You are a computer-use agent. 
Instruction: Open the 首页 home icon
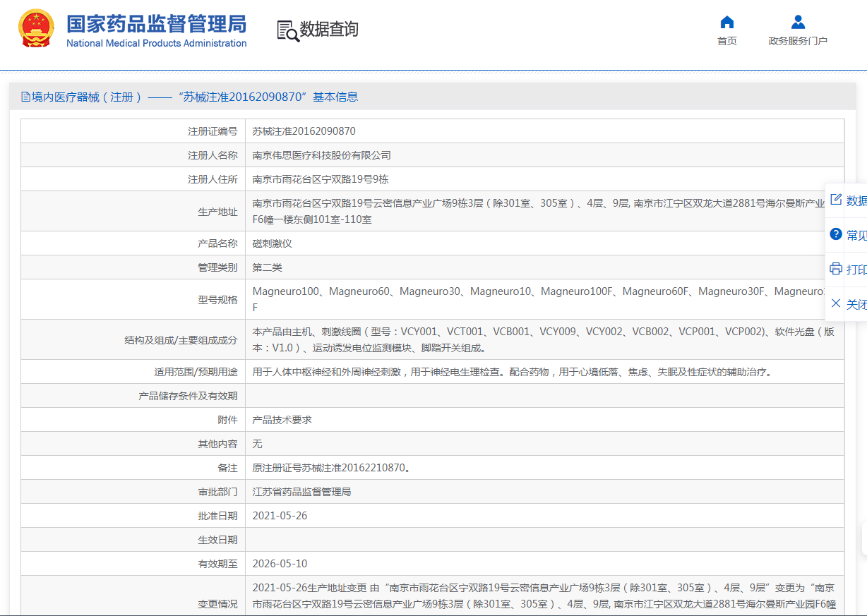pos(727,22)
